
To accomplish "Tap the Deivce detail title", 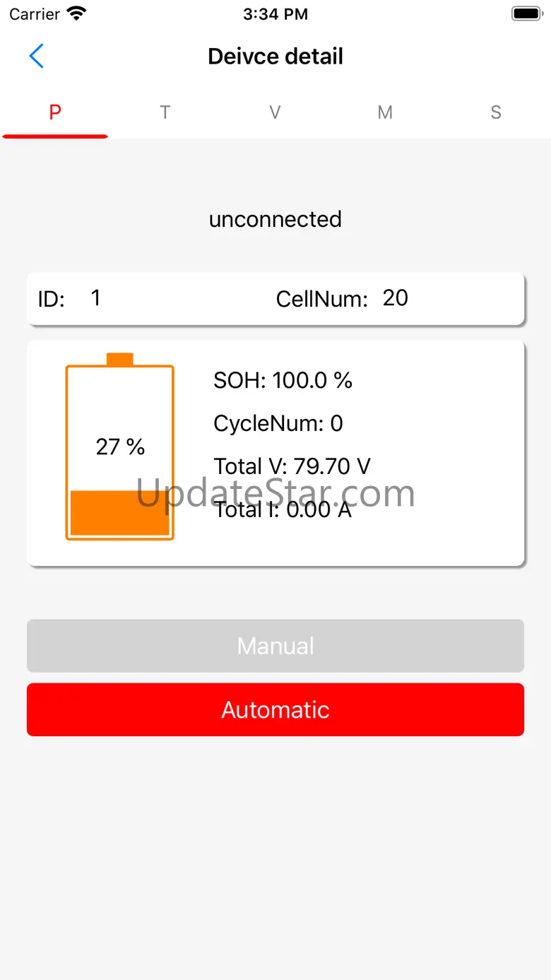I will 275,57.
